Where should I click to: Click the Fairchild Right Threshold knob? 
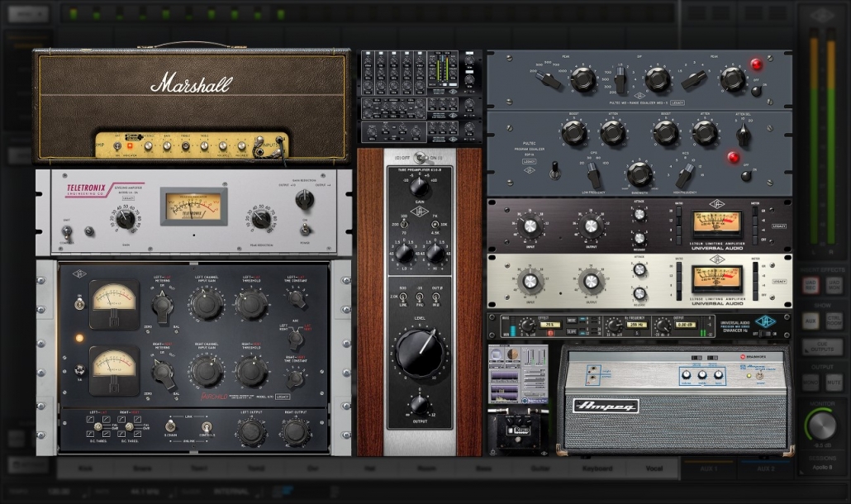pos(251,371)
